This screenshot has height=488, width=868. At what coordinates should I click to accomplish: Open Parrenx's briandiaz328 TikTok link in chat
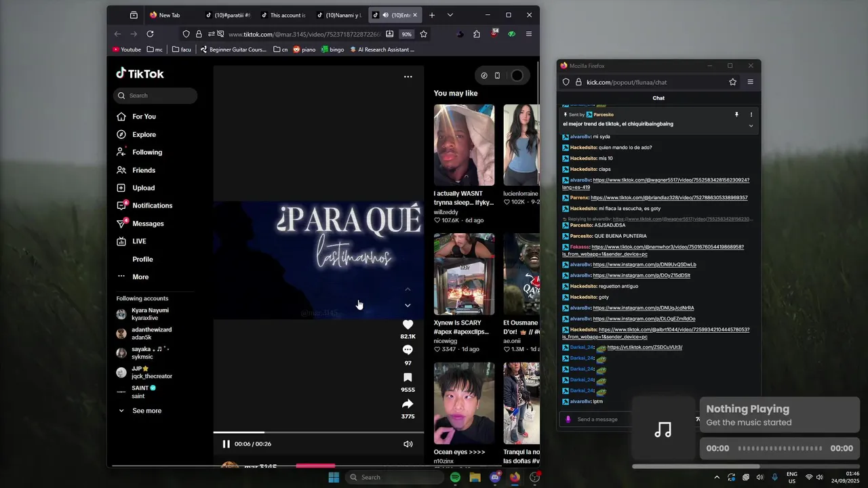pyautogui.click(x=669, y=198)
